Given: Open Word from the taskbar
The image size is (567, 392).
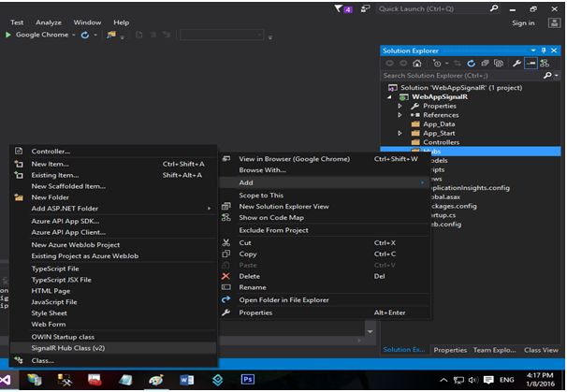Looking at the screenshot, I should [187, 380].
